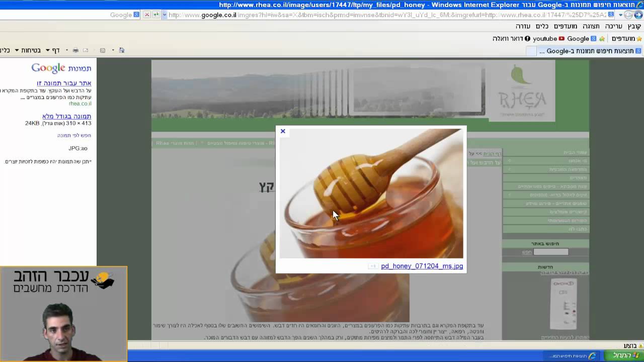
Task: Close the honey image popup
Action: (283, 131)
